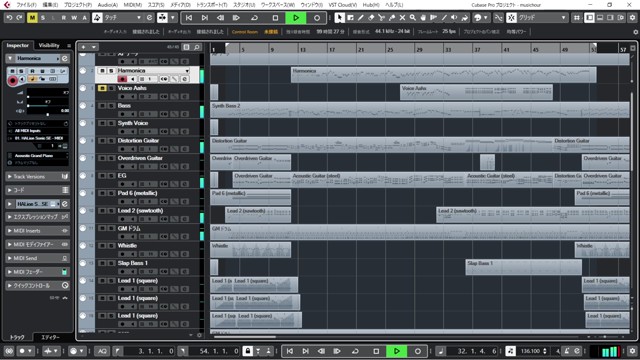Click ruler at bar 25

click(389, 49)
